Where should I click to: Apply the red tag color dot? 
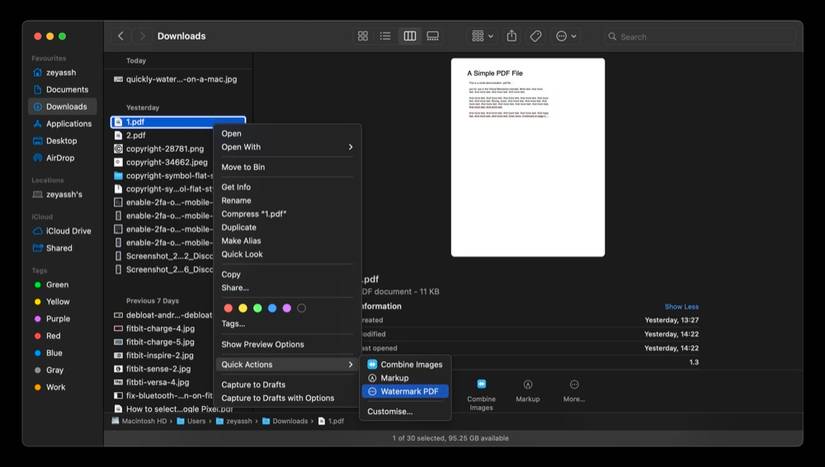228,308
